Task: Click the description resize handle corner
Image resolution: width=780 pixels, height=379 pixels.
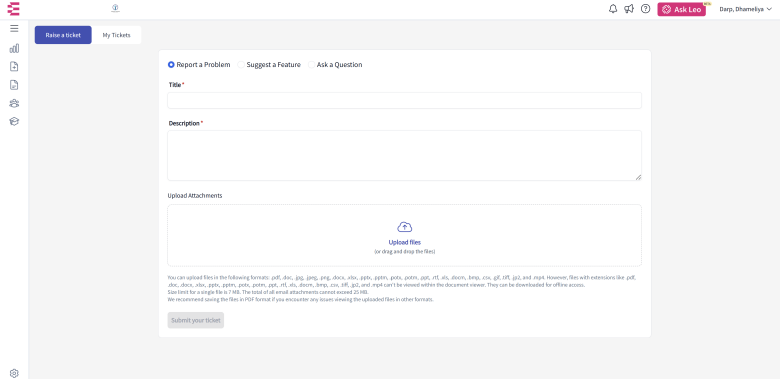Action: point(638,177)
